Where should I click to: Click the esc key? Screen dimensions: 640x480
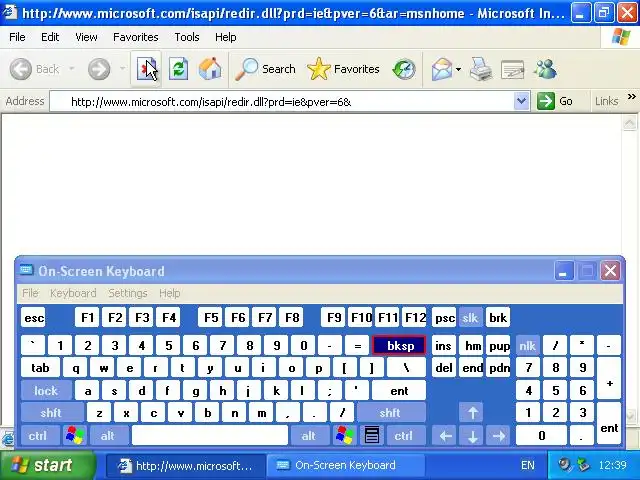pos(34,318)
